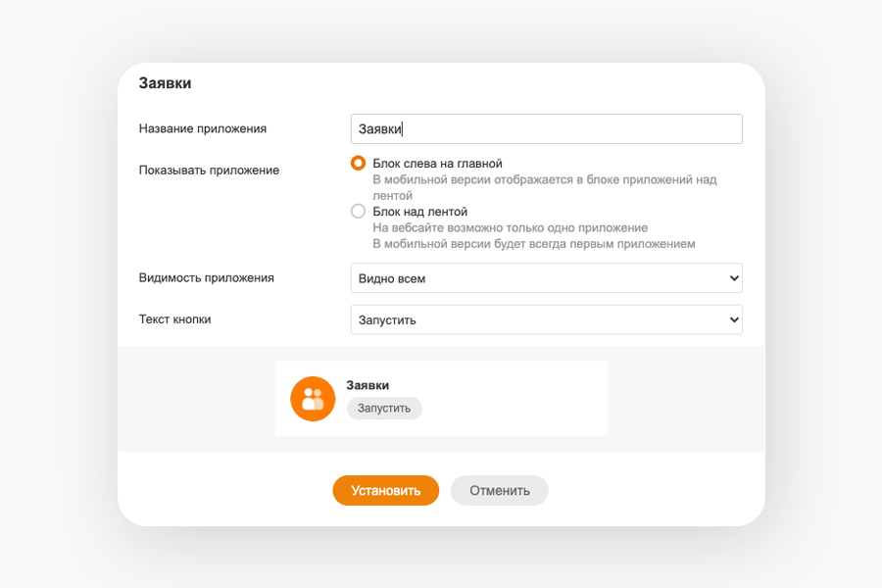The width and height of the screenshot is (882, 588).
Task: Focus the Название приложения text field
Action: click(x=546, y=128)
